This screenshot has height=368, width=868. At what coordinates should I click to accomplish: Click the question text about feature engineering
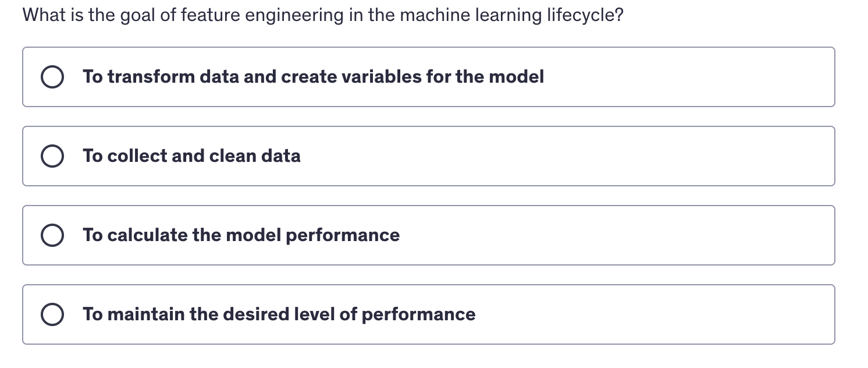click(323, 15)
